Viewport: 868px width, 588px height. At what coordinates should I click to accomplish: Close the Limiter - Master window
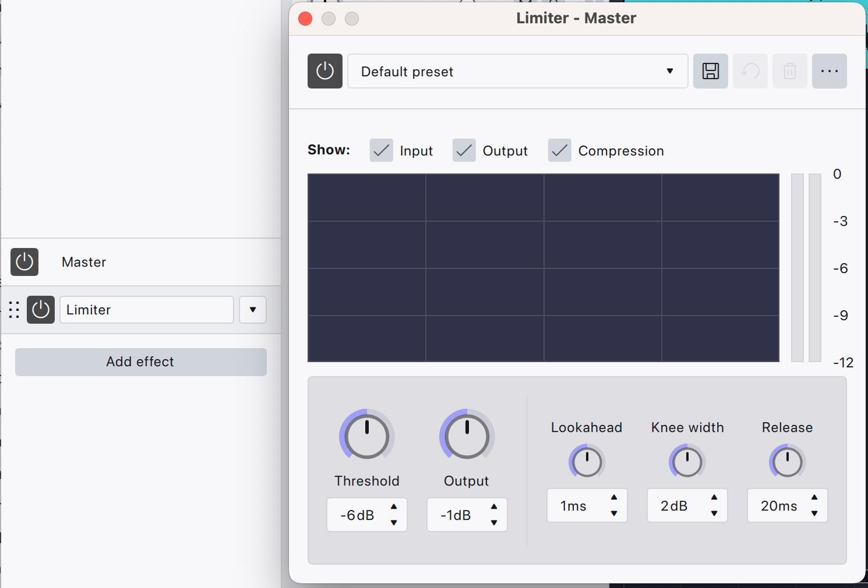point(305,19)
